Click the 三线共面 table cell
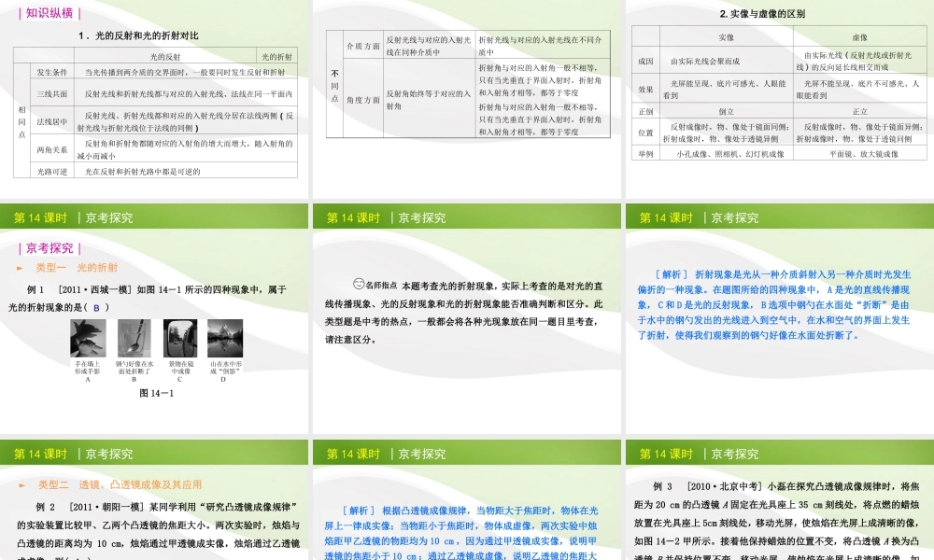Viewport: 934px width, 560px height. coord(51,94)
